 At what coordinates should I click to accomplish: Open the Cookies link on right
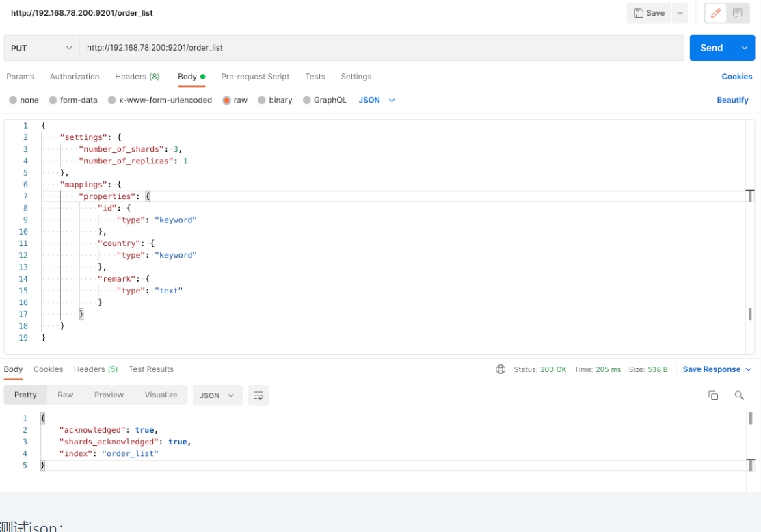click(736, 77)
